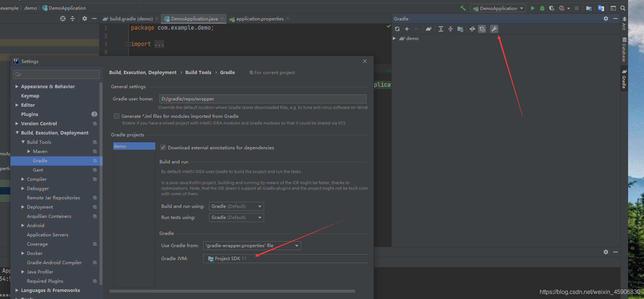Open Run tests using dropdown
This screenshot has height=299, width=644.
pos(236,217)
